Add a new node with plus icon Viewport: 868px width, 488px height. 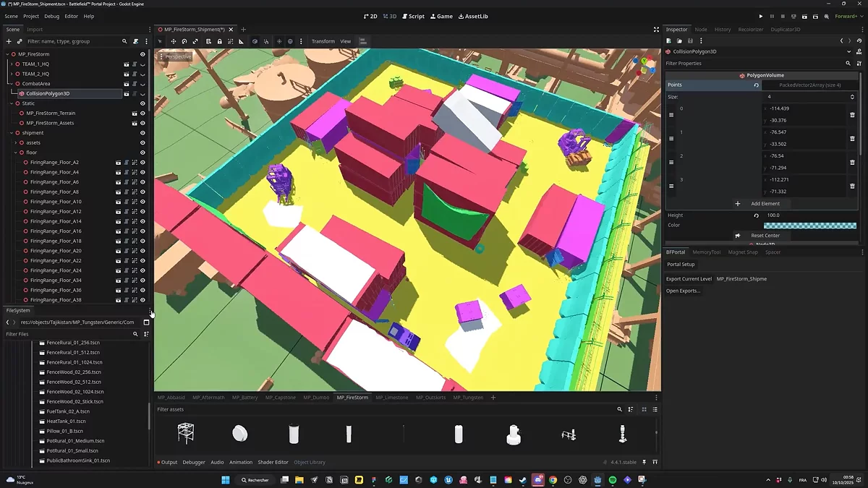[x=9, y=41]
